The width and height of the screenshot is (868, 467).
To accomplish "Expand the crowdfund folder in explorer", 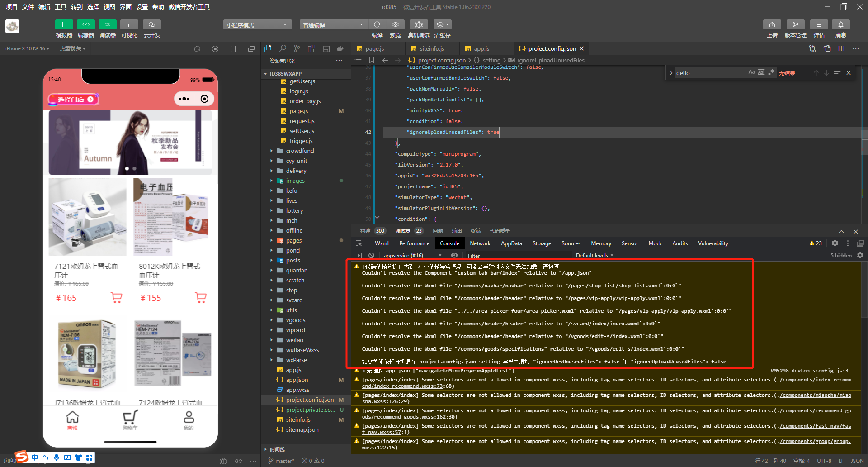I will pyautogui.click(x=299, y=151).
